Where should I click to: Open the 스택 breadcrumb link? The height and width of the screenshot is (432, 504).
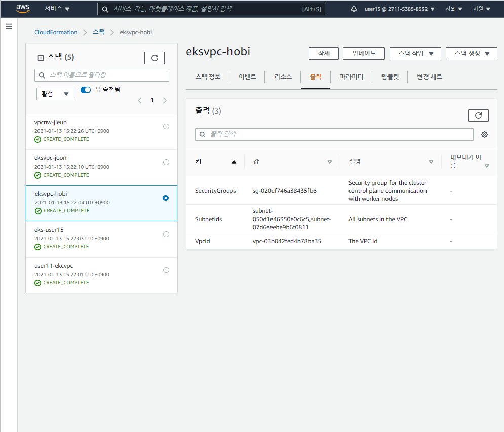(99, 32)
